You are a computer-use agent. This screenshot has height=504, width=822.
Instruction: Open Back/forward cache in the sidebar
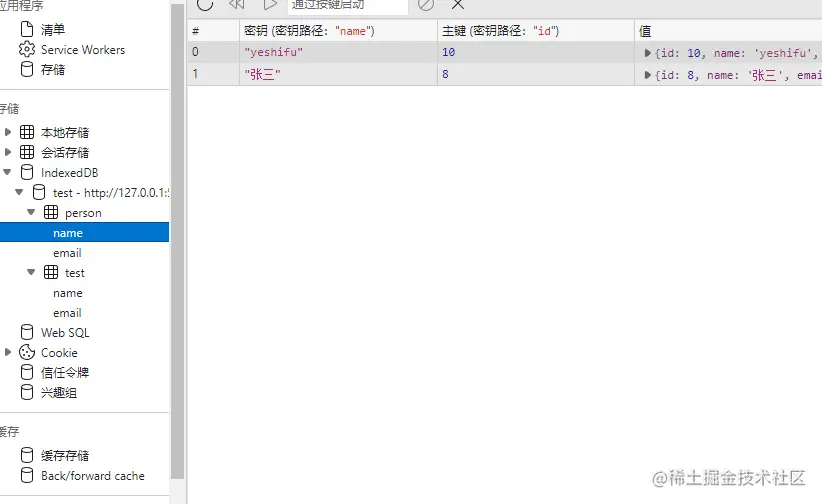pos(93,476)
